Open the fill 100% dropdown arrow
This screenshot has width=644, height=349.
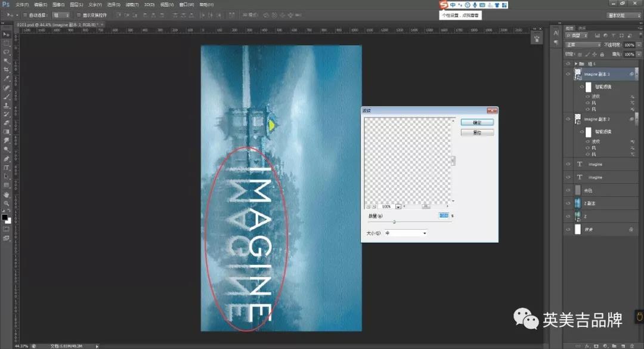(639, 54)
